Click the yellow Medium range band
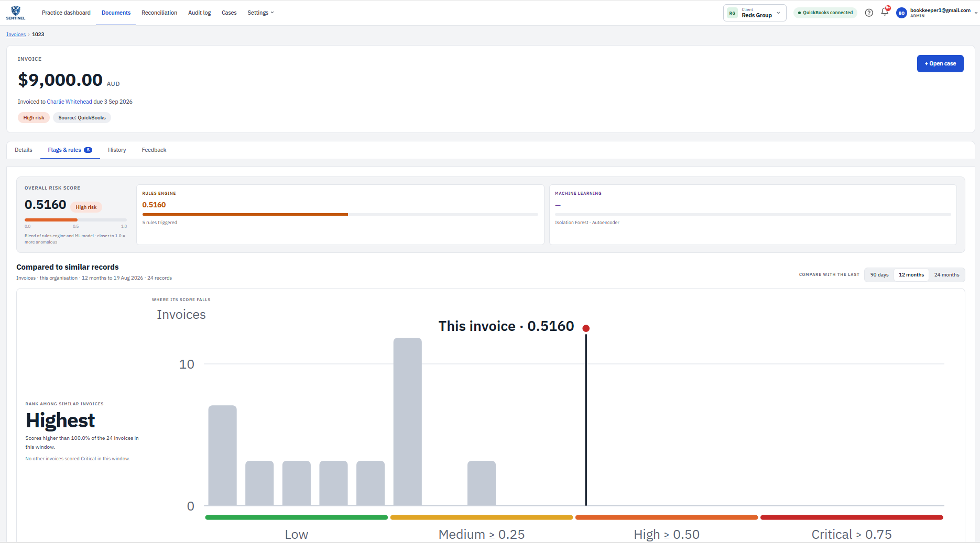The height and width of the screenshot is (543, 980). 482,517
